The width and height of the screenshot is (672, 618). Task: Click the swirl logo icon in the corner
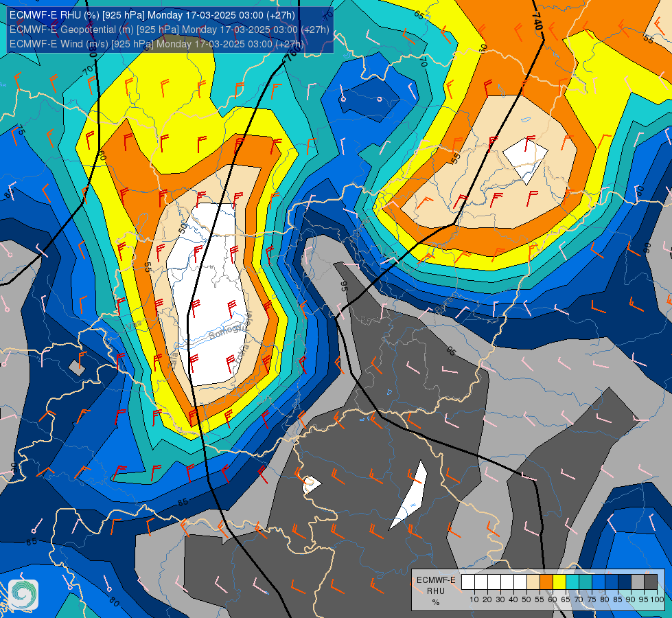(23, 593)
